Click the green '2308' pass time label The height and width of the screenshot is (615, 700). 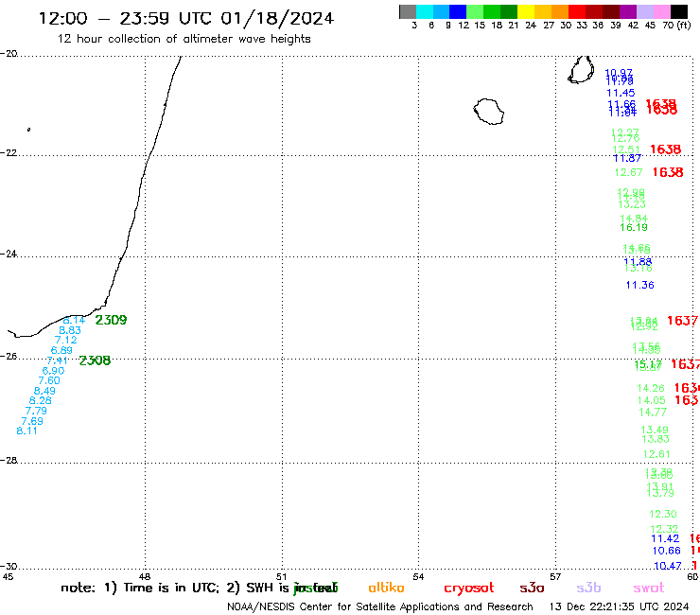pyautogui.click(x=95, y=360)
